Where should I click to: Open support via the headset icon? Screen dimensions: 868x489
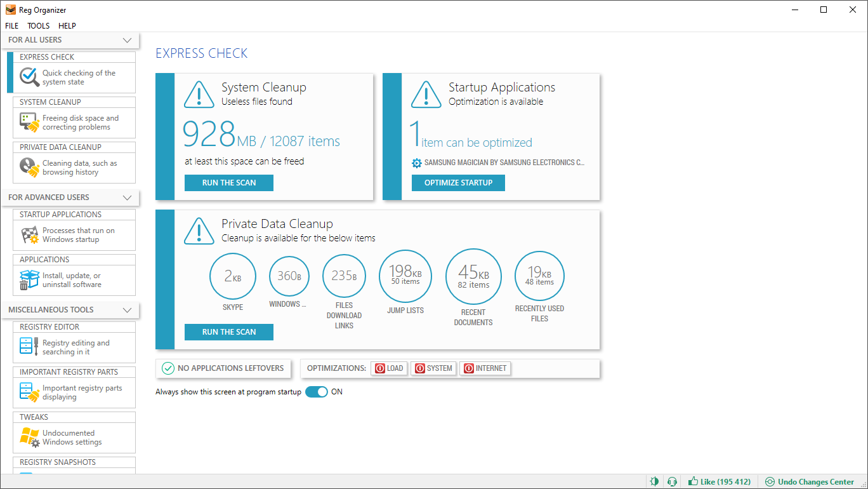pyautogui.click(x=672, y=481)
